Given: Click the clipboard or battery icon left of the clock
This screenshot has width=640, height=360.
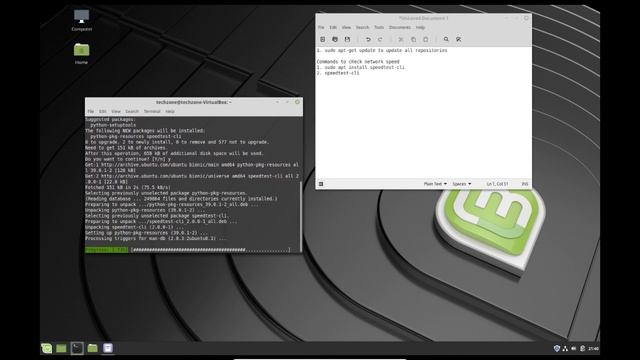Looking at the screenshot, I should (582, 349).
